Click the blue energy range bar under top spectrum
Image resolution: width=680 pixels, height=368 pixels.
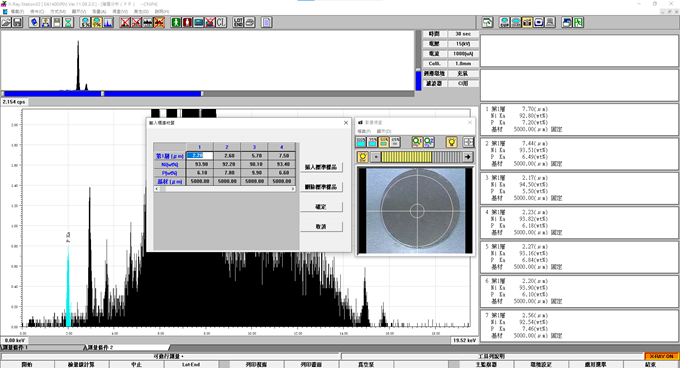[103, 94]
